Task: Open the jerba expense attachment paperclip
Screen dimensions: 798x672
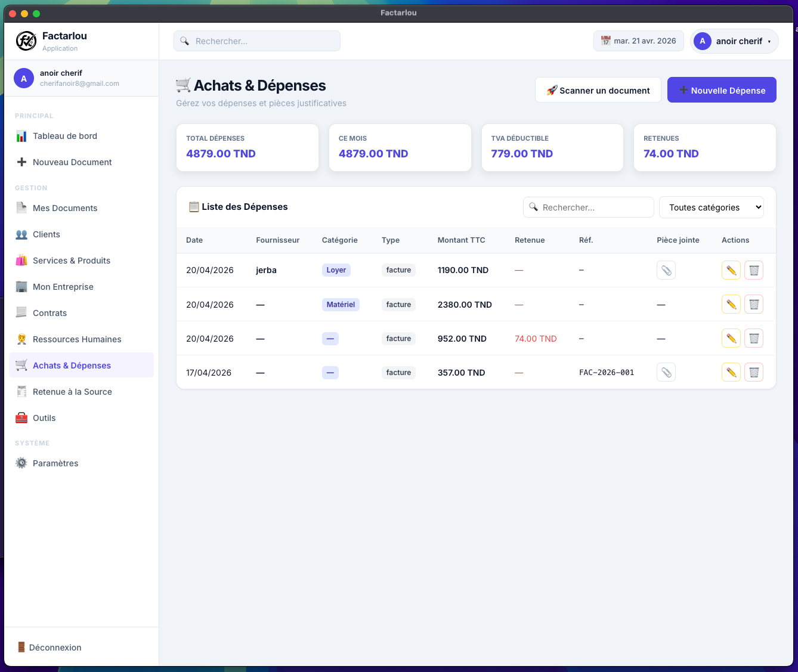Action: [x=666, y=270]
